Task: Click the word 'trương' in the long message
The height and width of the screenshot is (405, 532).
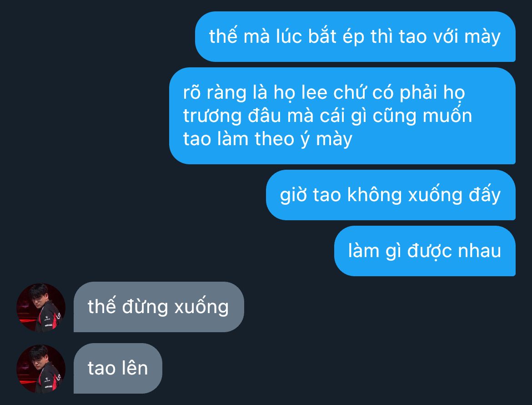Action: (212, 116)
